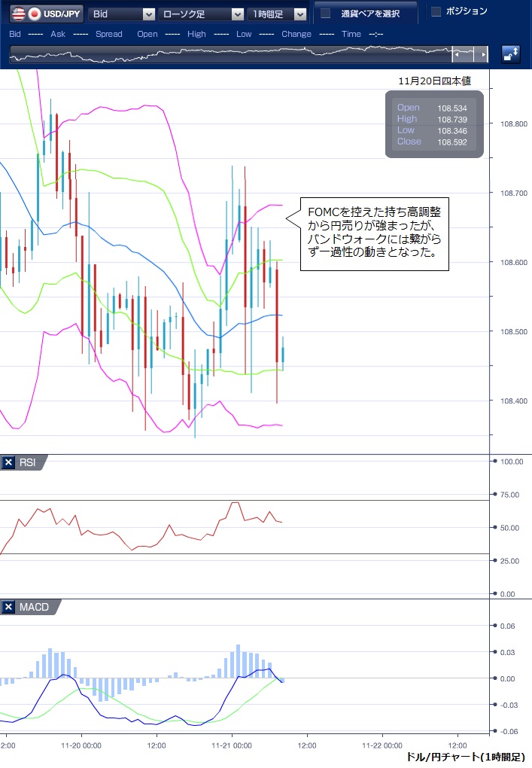This screenshot has height=768, width=532.
Task: Expand the ローソク足 chart type dropdown
Action: [201, 14]
